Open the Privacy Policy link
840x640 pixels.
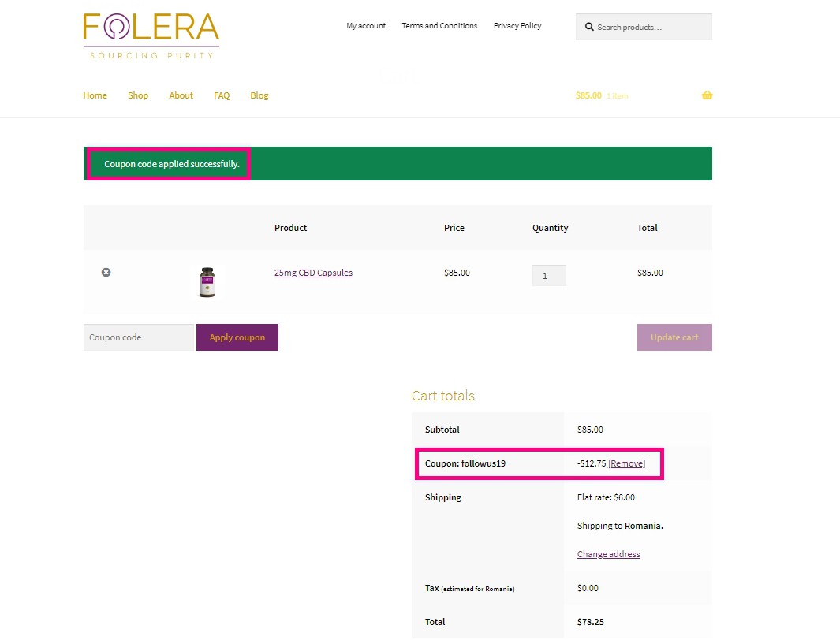517,26
